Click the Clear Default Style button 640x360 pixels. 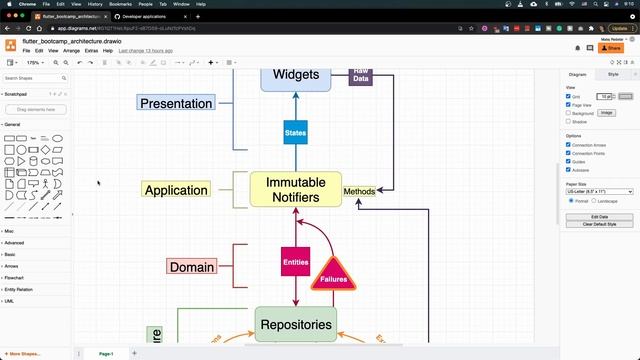point(599,224)
